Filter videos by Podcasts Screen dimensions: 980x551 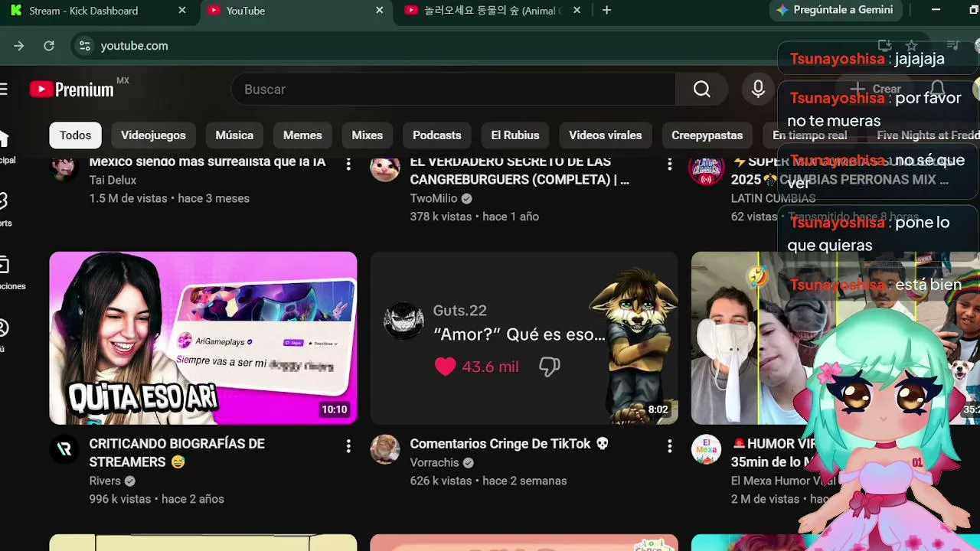[437, 135]
